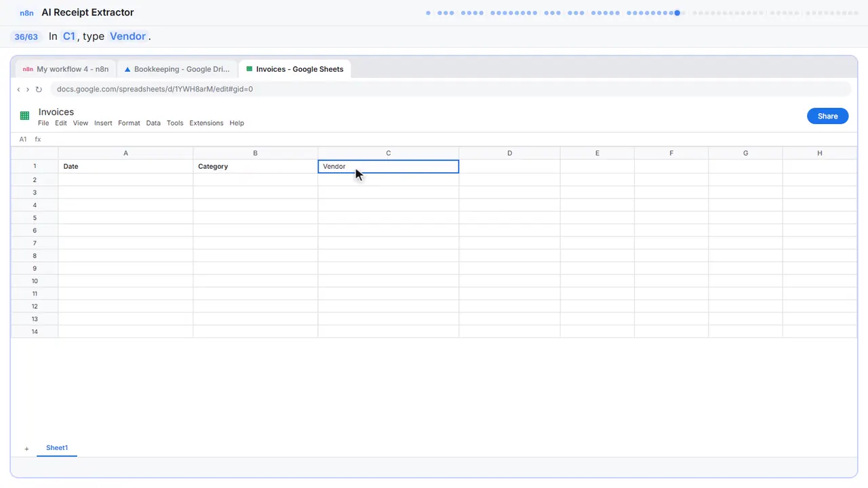Image resolution: width=868 pixels, height=488 pixels.
Task: Click the blue Share button
Action: tap(827, 116)
